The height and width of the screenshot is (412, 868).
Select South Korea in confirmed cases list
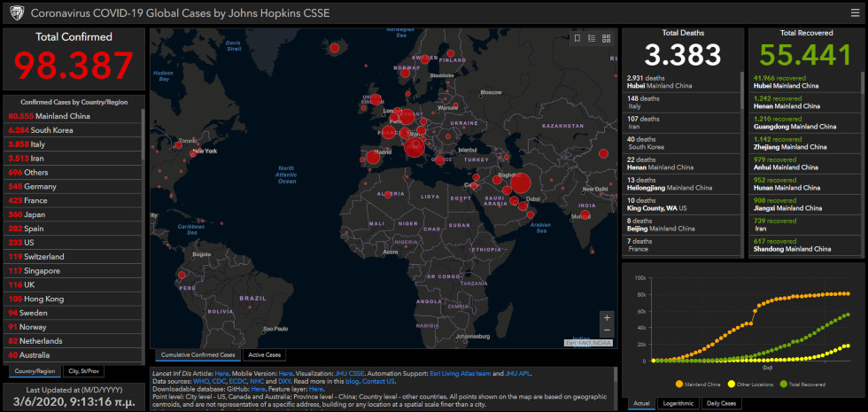pyautogui.click(x=73, y=130)
